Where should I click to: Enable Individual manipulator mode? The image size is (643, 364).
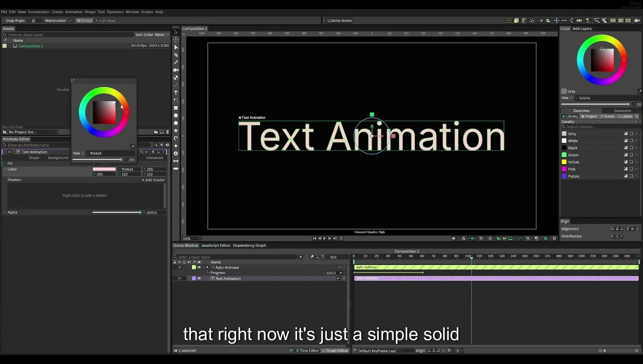105,20
